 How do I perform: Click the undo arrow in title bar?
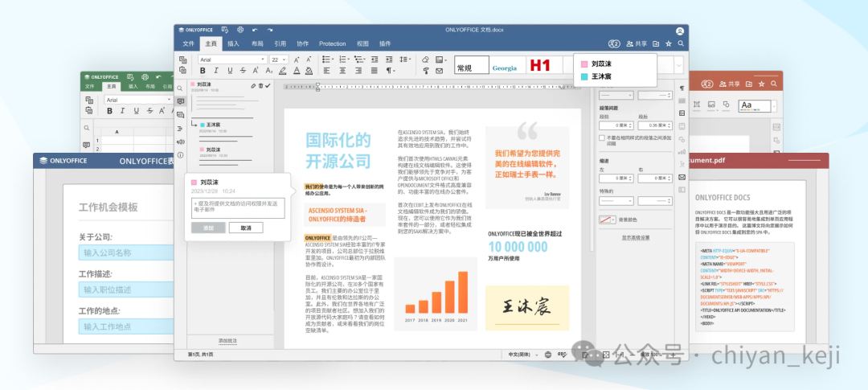point(255,30)
